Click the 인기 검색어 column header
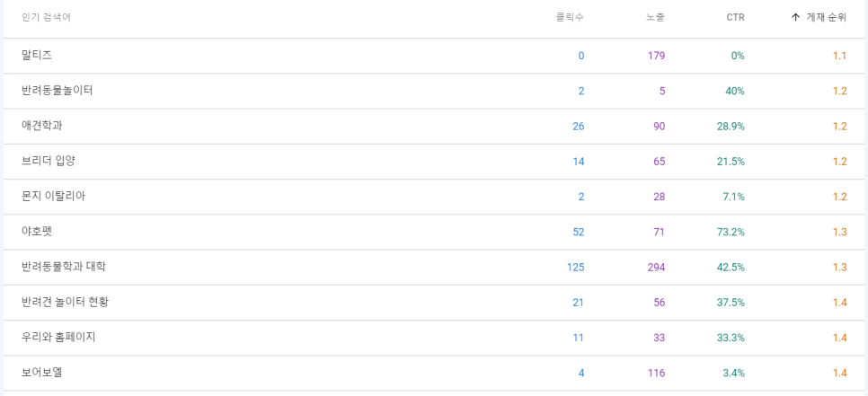The width and height of the screenshot is (868, 396). (x=46, y=17)
